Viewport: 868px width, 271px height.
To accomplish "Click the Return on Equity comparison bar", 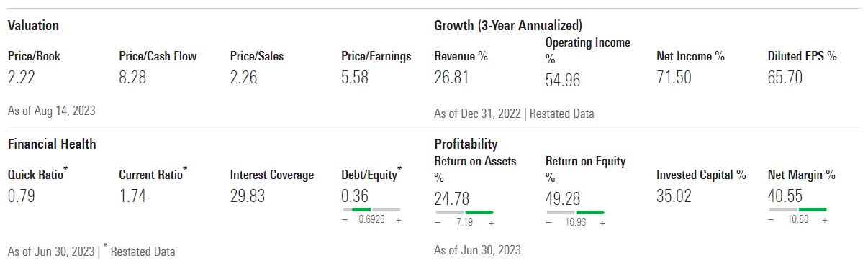I will coord(575,212).
